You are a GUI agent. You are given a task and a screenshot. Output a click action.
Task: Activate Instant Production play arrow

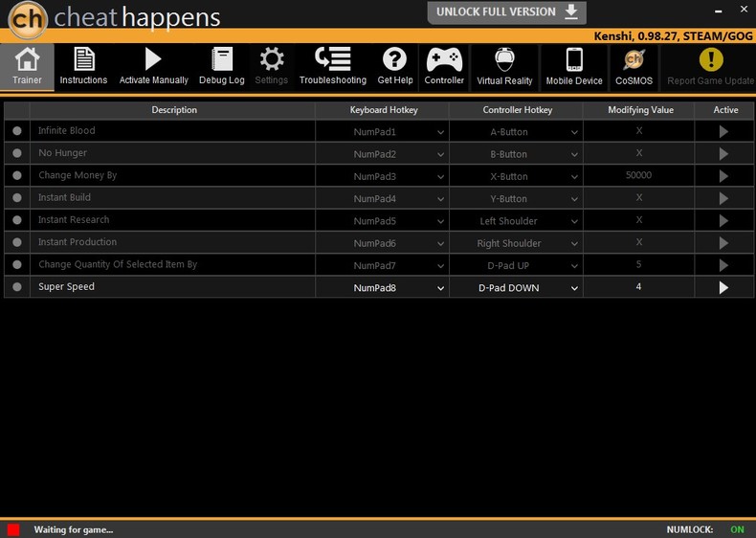pos(723,243)
